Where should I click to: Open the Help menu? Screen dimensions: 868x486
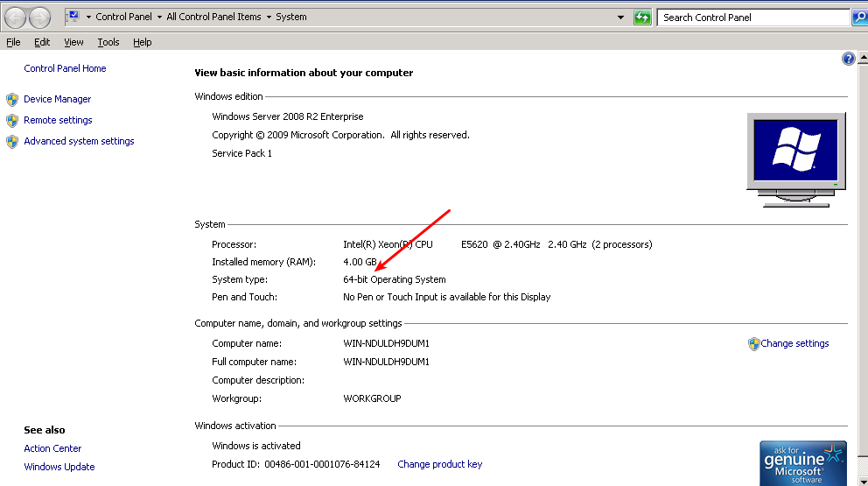[x=143, y=42]
